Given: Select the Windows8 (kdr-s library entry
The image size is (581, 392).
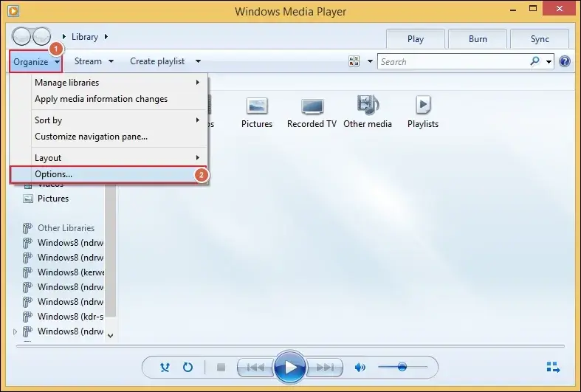Looking at the screenshot, I should tap(63, 317).
